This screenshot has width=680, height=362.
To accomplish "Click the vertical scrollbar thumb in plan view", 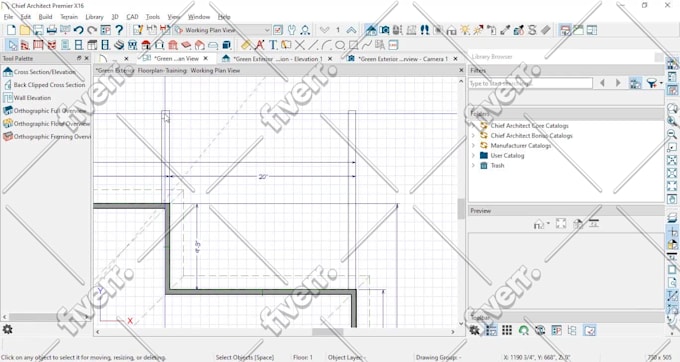I will click(x=461, y=209).
